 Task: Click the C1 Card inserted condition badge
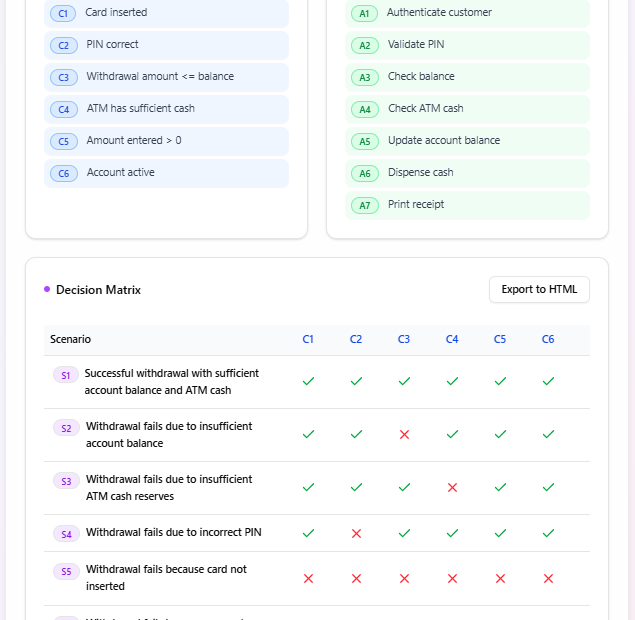tap(64, 13)
